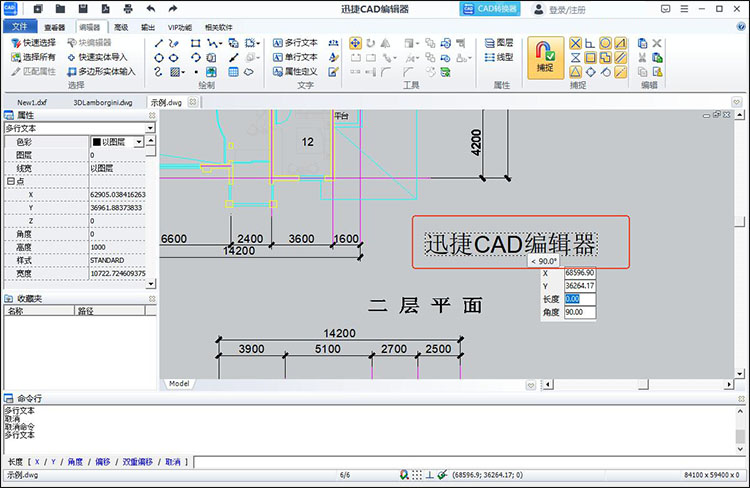Switch to the 输出 ribbon tab
This screenshot has width=750, height=488.
click(148, 27)
